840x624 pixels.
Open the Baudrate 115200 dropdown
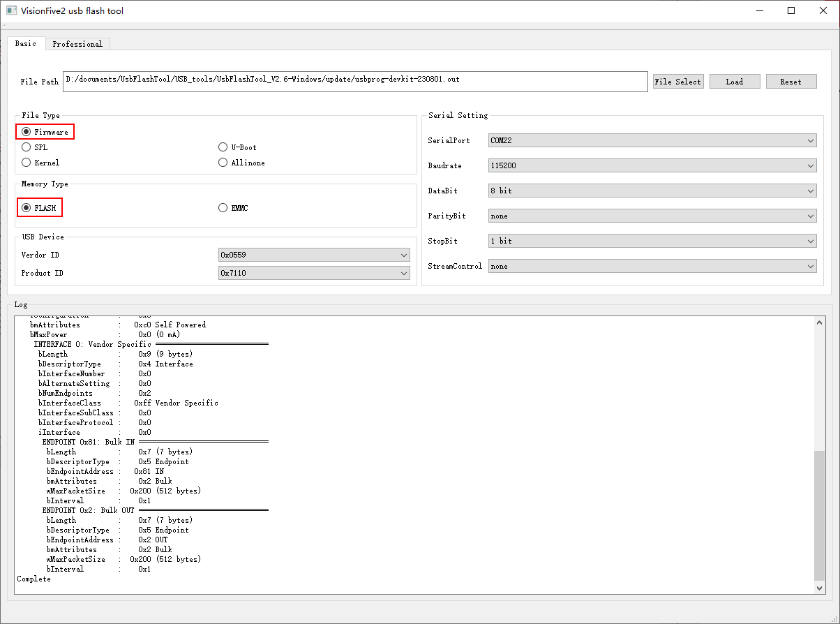pyautogui.click(x=652, y=166)
